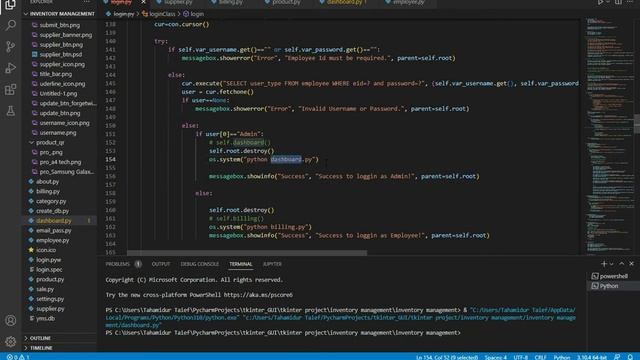This screenshot has width=640, height=360.
Task: Open the Source Control view
Action: click(x=10, y=47)
